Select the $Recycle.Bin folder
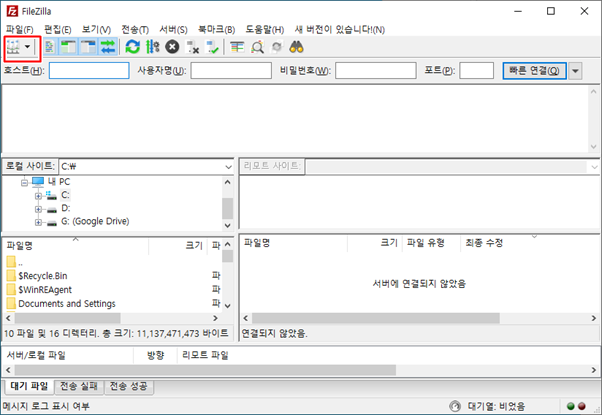Viewport: 602px width, 415px height. 43,276
